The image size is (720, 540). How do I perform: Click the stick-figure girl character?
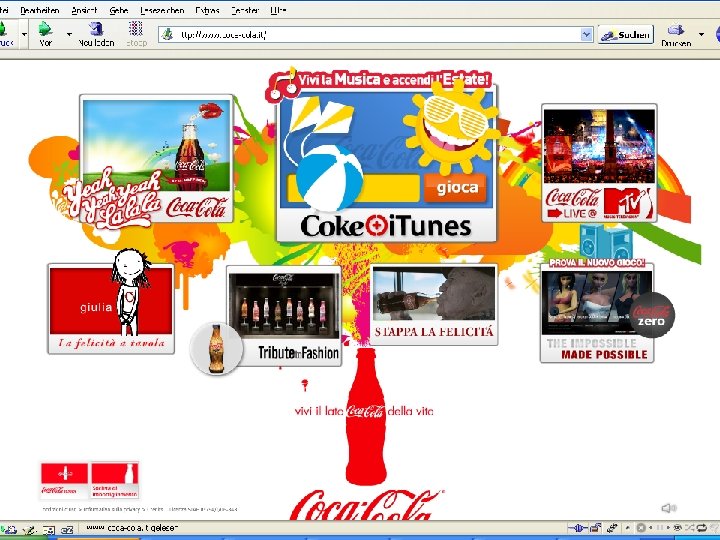[x=130, y=292]
